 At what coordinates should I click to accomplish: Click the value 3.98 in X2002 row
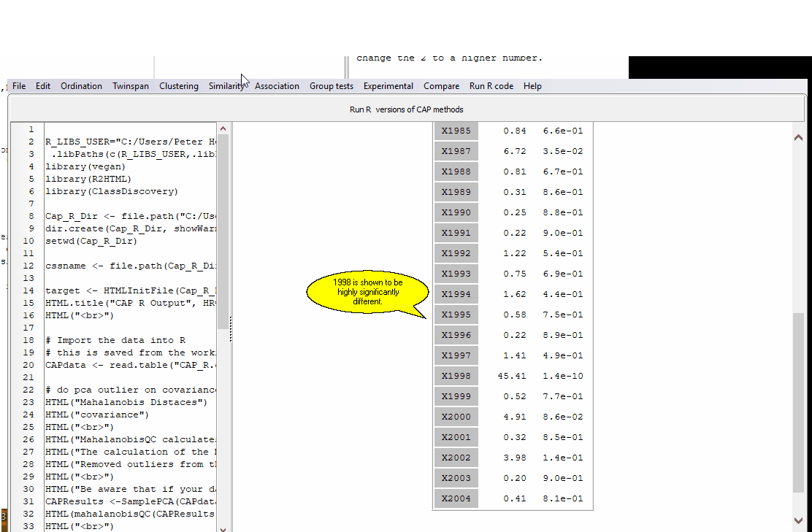[515, 458]
